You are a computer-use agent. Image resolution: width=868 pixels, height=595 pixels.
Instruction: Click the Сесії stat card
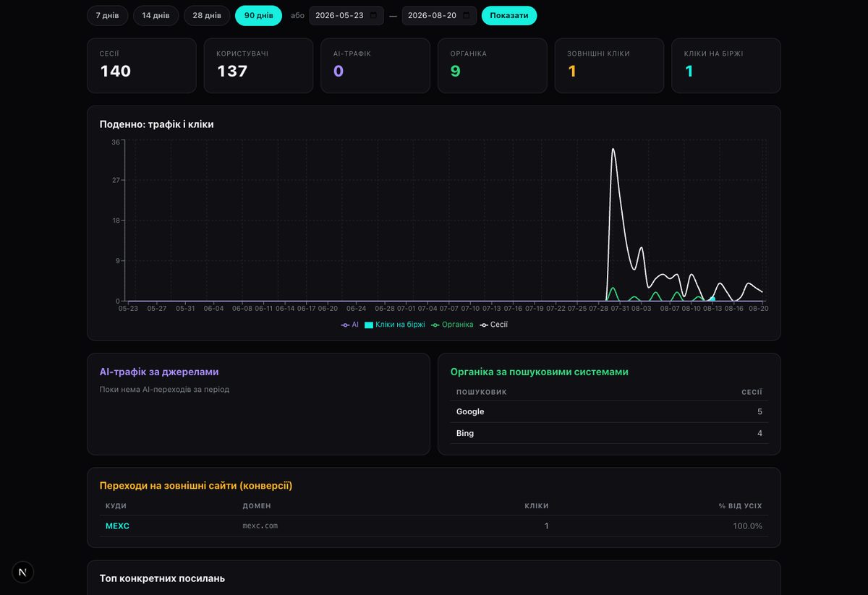tap(142, 65)
